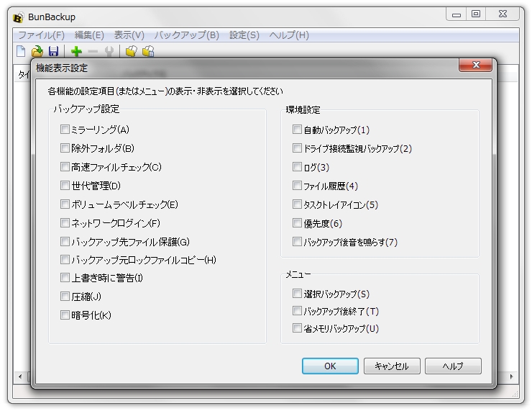Open the 表示(V) menu

click(x=129, y=35)
